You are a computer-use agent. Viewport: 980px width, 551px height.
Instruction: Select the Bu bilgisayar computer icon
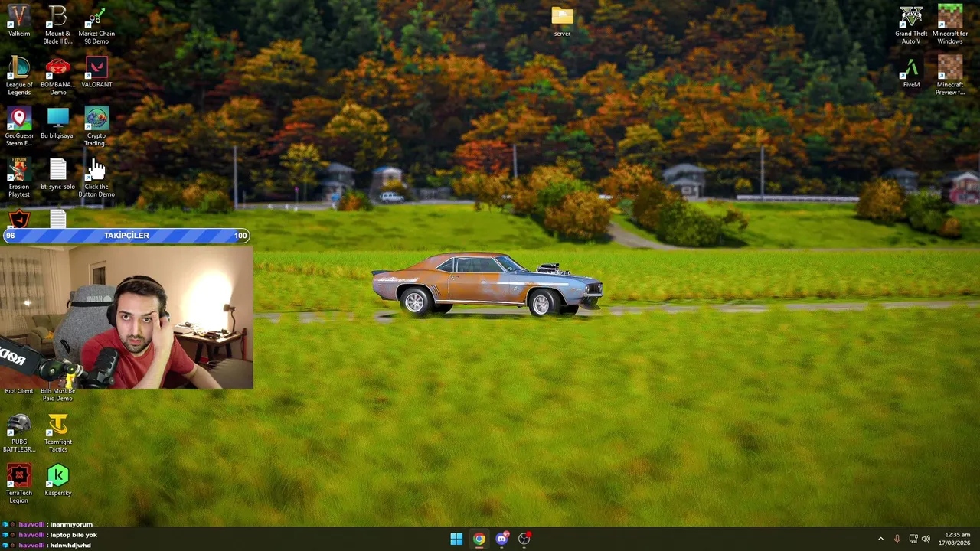pos(57,124)
